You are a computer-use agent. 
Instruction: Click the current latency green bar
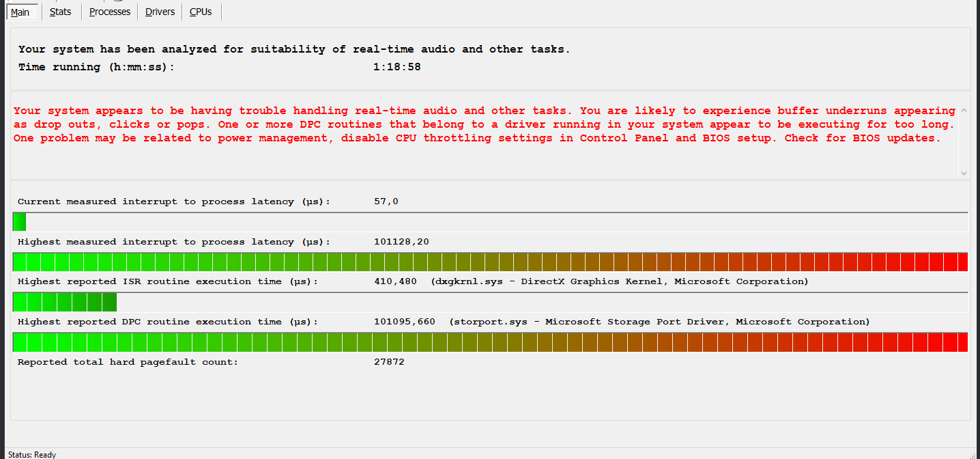(19, 222)
